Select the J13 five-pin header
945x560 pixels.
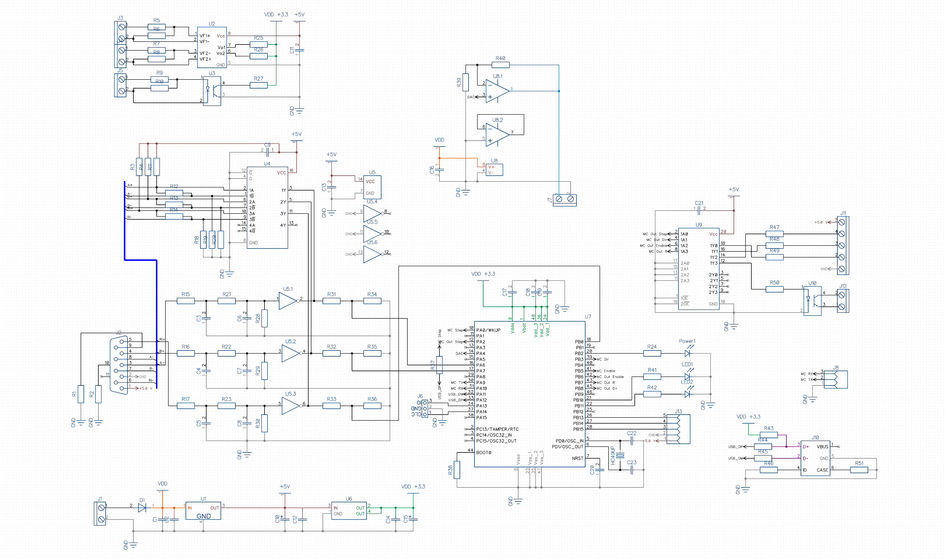click(678, 429)
